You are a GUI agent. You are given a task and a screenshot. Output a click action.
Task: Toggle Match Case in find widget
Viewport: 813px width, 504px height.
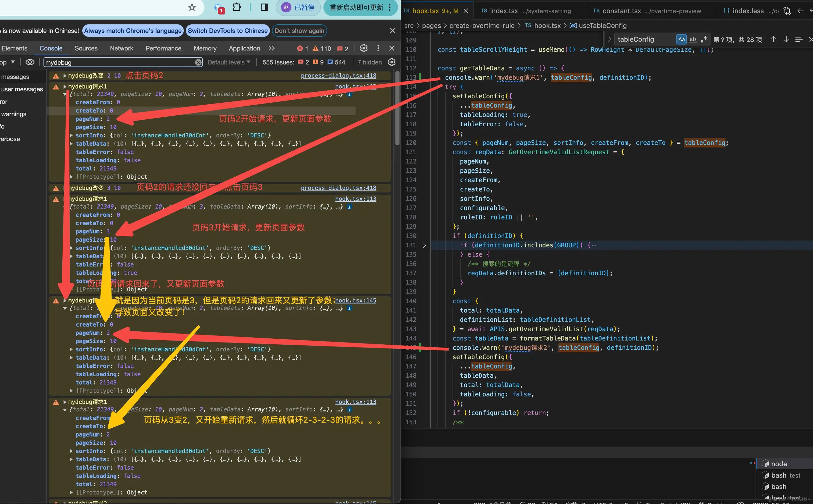pos(681,39)
